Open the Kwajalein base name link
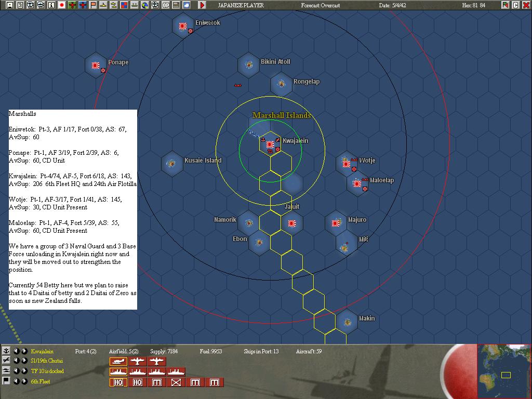 pyautogui.click(x=42, y=351)
